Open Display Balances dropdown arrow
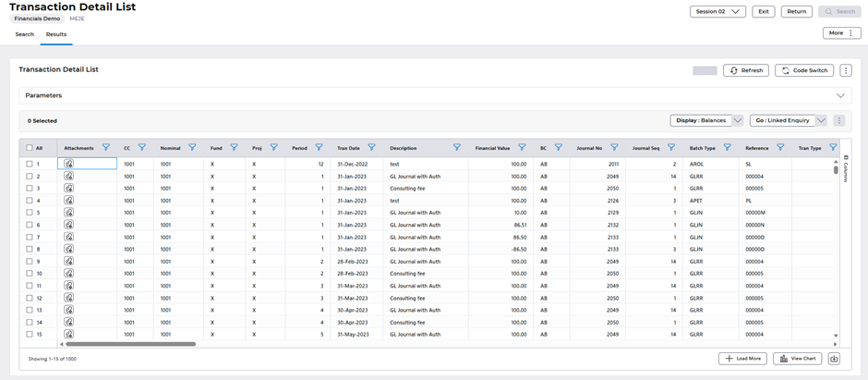This screenshot has width=868, height=380. pos(738,120)
